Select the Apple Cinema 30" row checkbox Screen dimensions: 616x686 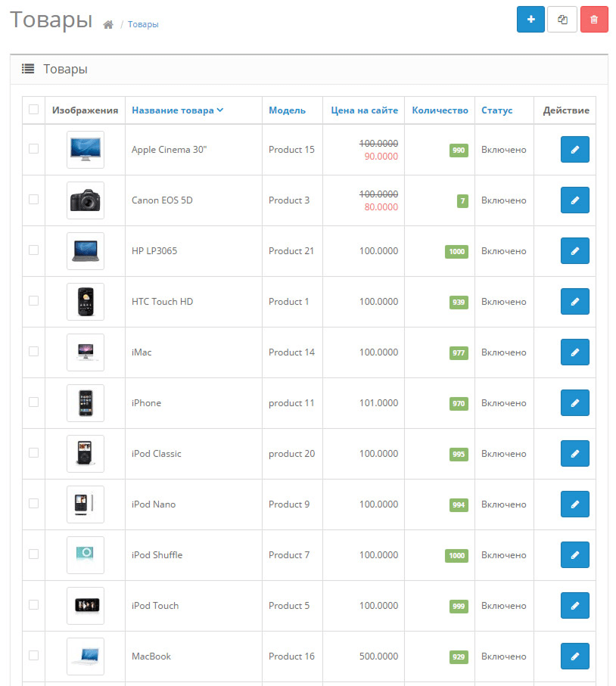coord(34,149)
